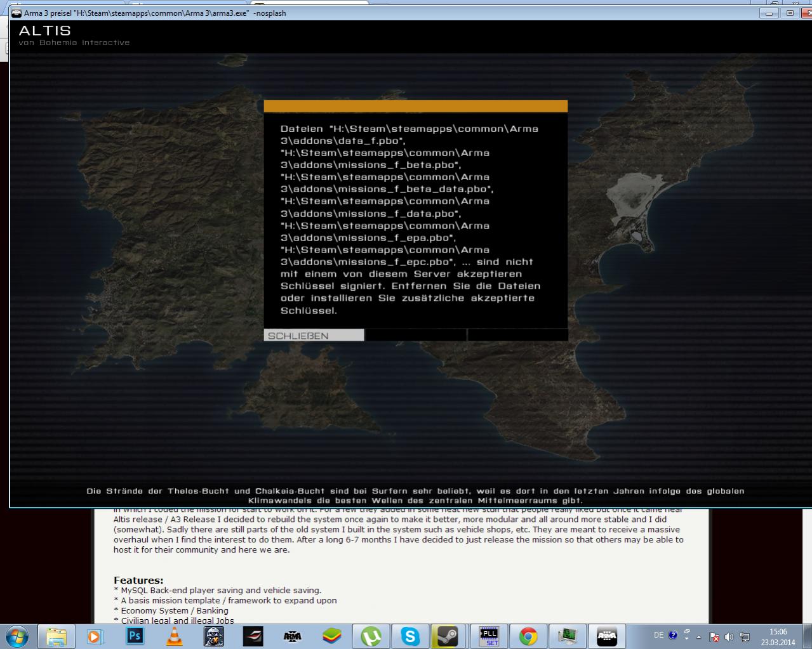This screenshot has height=649, width=812.
Task: Open the Arma II launcher taskbar icon
Action: point(292,636)
